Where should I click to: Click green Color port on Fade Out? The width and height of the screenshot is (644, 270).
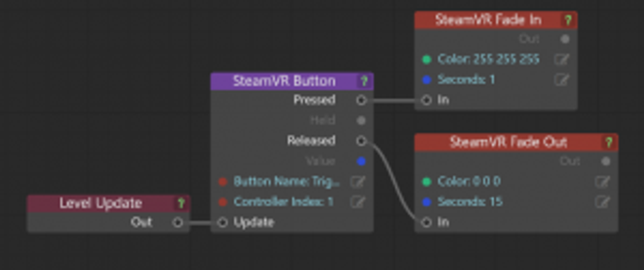tap(426, 182)
